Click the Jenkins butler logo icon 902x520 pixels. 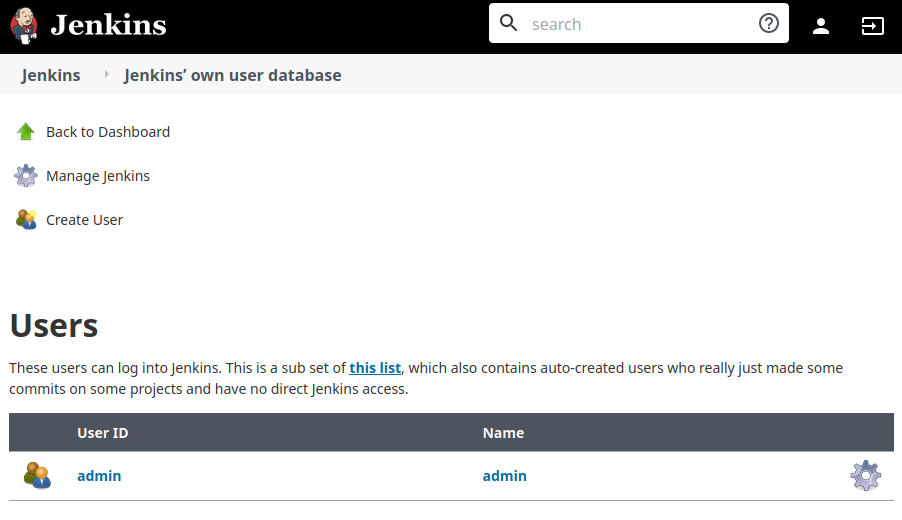(24, 25)
